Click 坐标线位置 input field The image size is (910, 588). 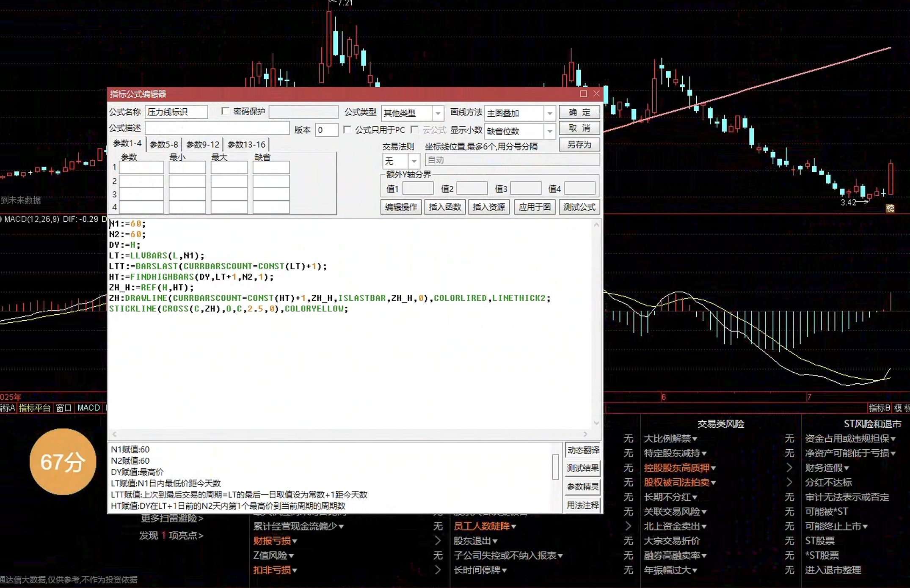512,160
